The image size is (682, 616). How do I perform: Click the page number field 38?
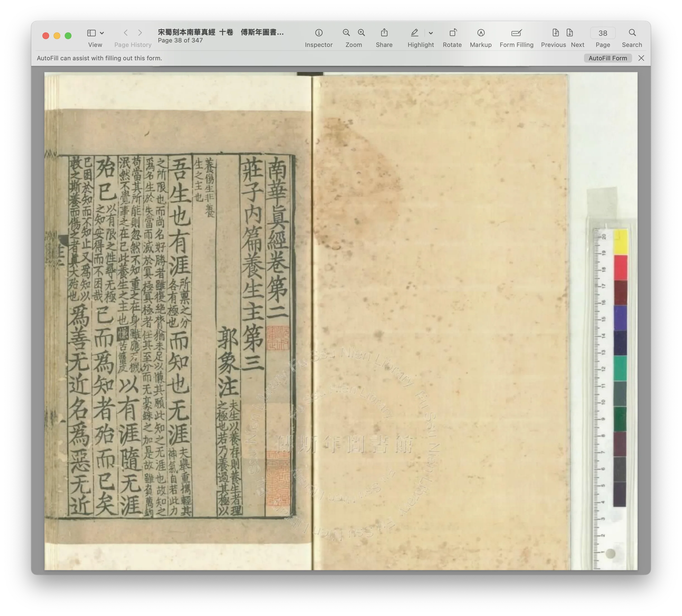(602, 33)
